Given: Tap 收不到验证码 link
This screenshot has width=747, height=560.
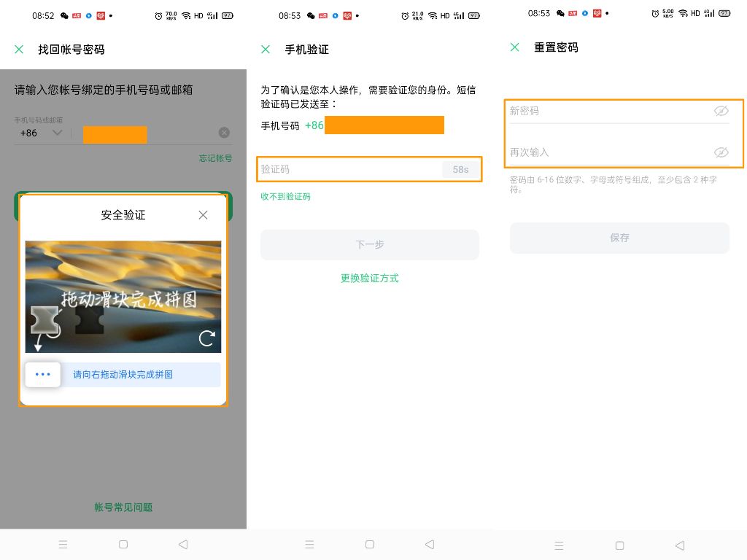Looking at the screenshot, I should click(x=285, y=196).
